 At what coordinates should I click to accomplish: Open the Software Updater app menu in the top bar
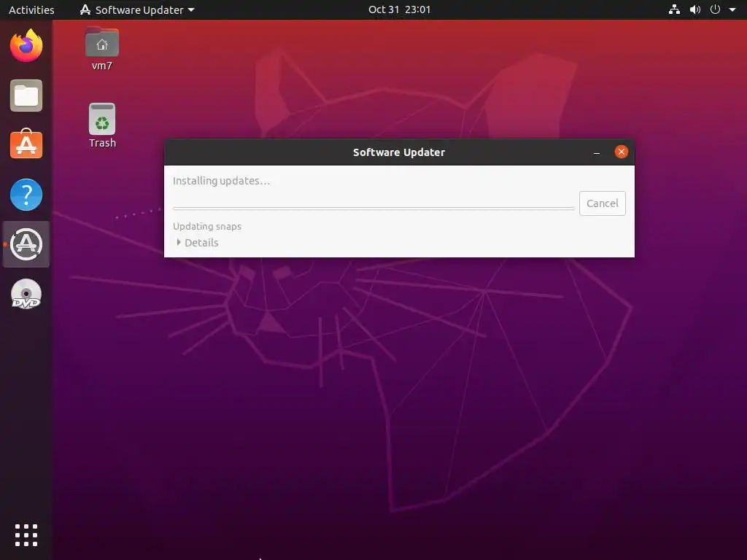pos(137,9)
